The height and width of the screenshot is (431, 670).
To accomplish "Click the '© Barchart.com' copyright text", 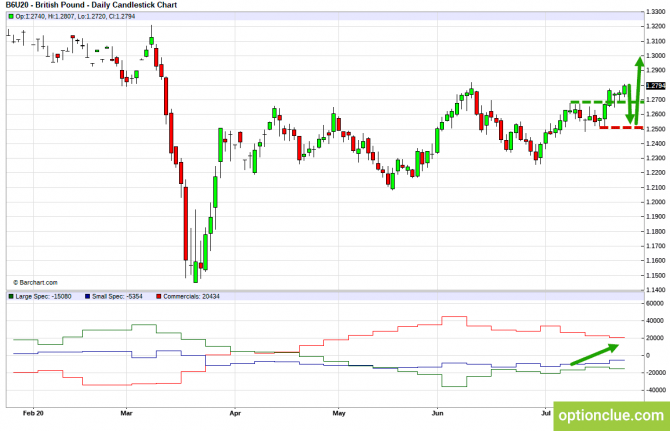I will click(35, 282).
